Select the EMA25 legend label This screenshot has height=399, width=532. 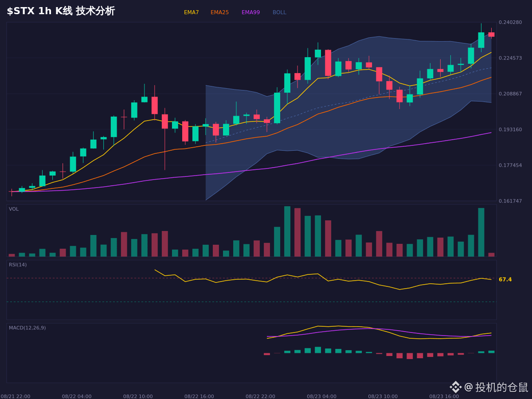[220, 12]
